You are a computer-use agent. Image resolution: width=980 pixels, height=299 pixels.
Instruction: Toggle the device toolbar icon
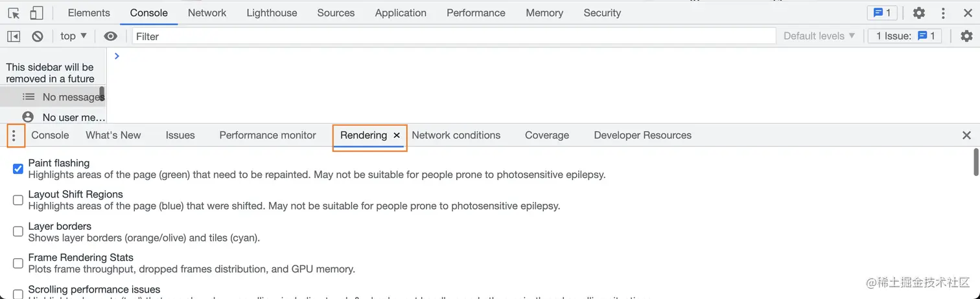pyautogui.click(x=37, y=13)
